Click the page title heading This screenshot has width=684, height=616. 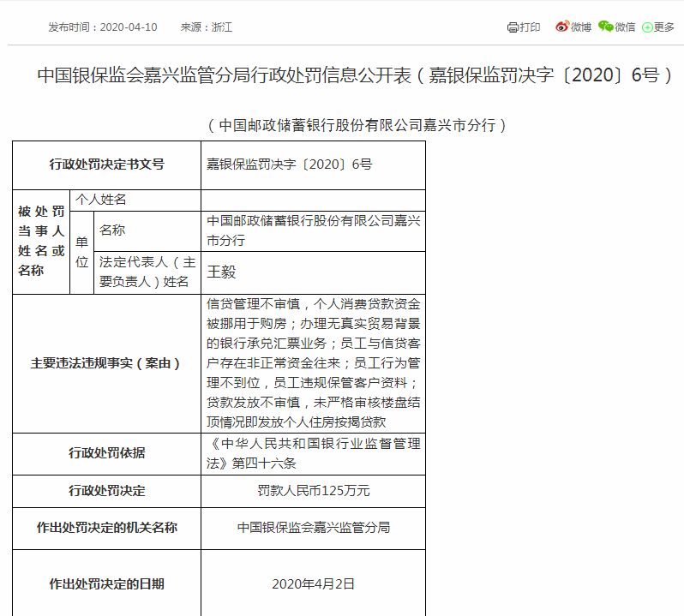(356, 75)
